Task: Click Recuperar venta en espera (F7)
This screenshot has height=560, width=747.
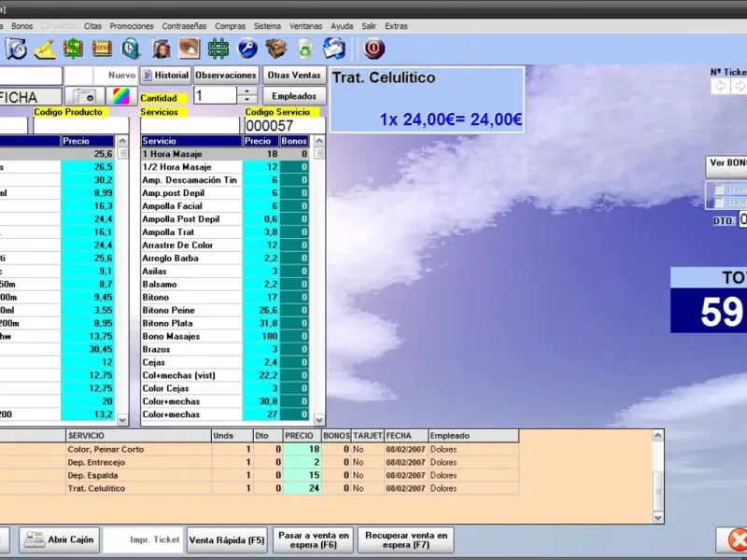Action: [406, 540]
